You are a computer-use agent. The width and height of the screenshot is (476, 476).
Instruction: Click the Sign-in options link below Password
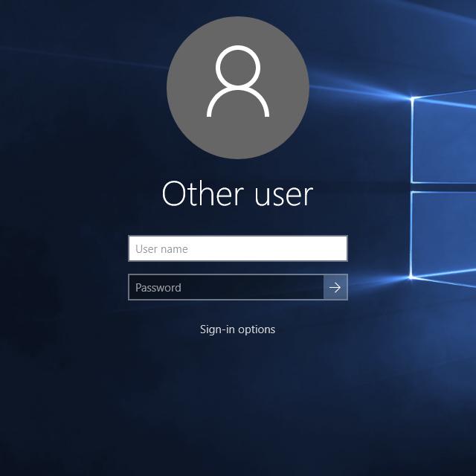(237, 329)
